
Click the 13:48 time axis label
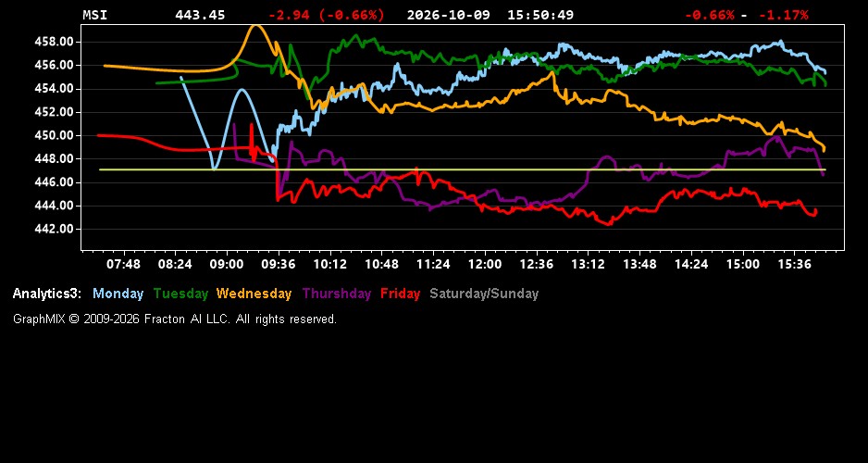tap(639, 265)
